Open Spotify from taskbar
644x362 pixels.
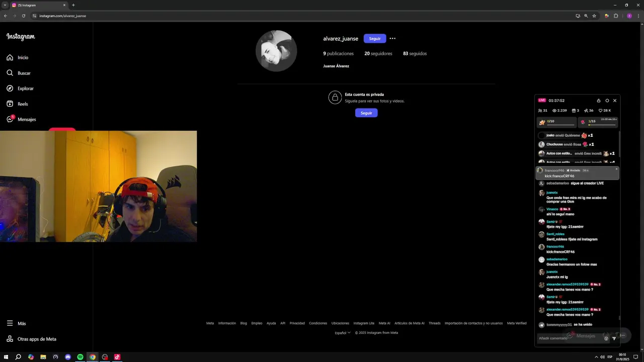point(80,357)
